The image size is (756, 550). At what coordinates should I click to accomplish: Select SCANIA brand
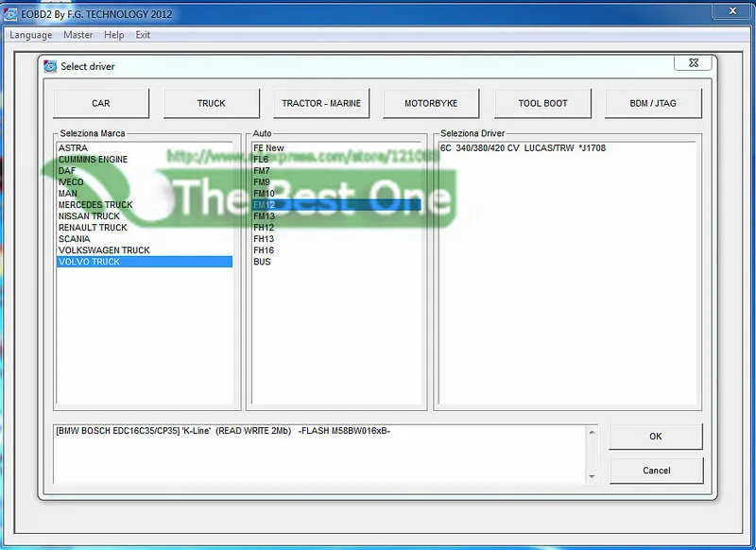(x=145, y=239)
